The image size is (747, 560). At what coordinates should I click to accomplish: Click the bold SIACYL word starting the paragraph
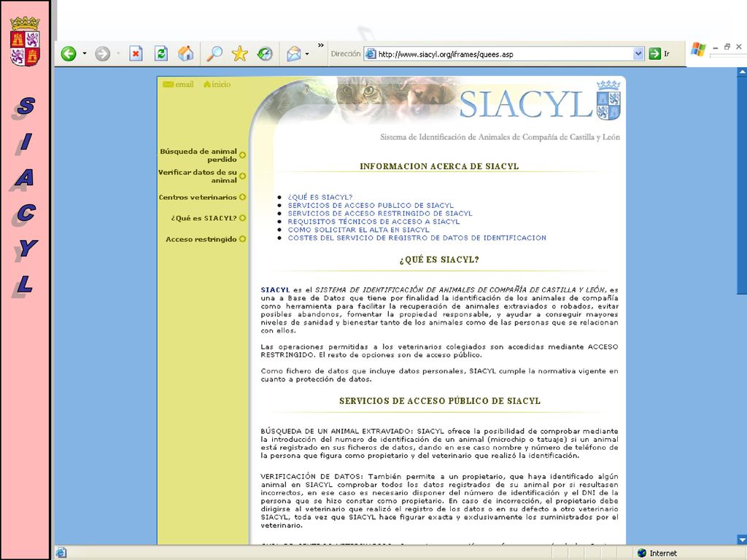(x=275, y=289)
